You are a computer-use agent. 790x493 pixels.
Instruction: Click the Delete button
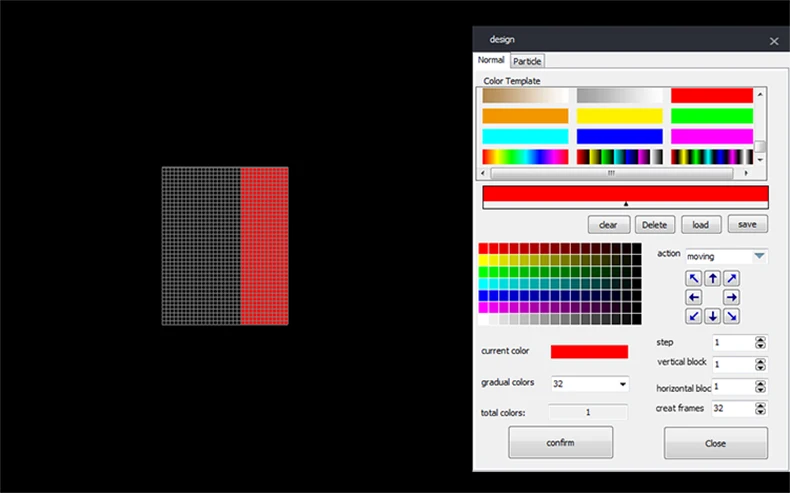(x=654, y=225)
